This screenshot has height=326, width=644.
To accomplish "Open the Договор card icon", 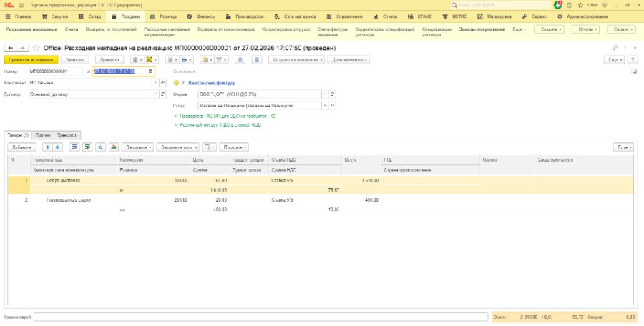I will coord(162,94).
